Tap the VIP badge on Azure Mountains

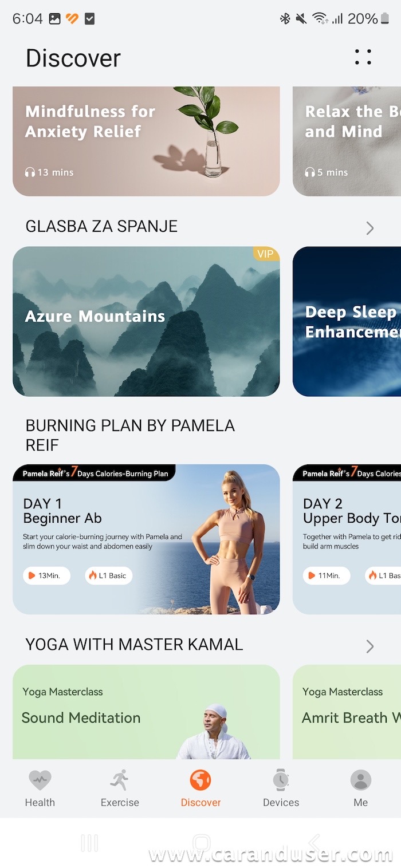[265, 254]
